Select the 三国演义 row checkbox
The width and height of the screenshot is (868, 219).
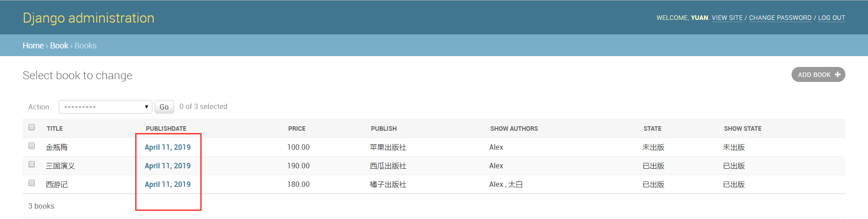[32, 164]
